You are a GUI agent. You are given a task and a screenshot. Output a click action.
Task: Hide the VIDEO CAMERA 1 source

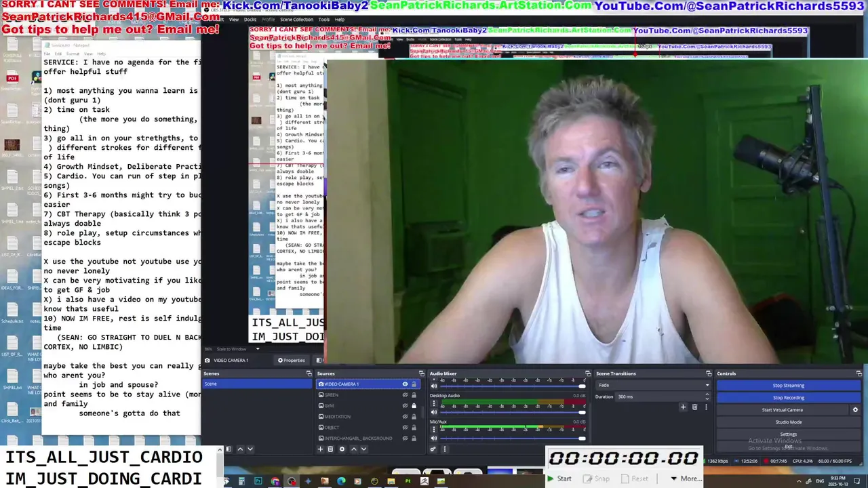[405, 384]
